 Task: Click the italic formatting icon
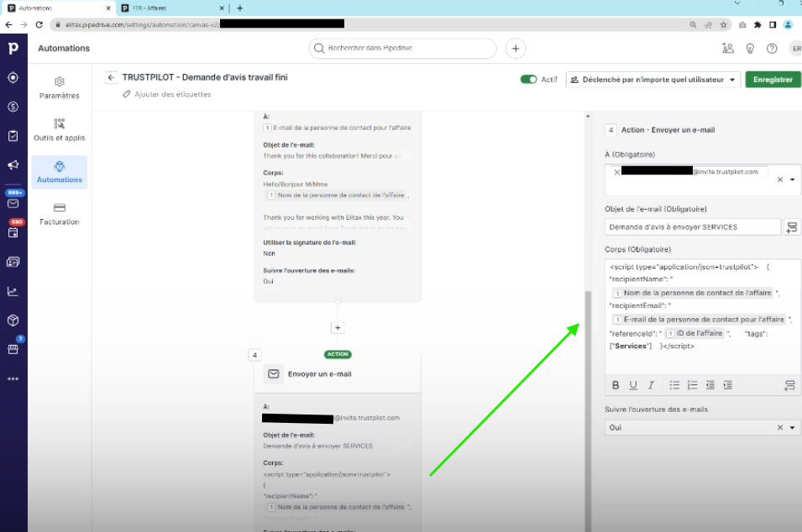[x=651, y=385]
